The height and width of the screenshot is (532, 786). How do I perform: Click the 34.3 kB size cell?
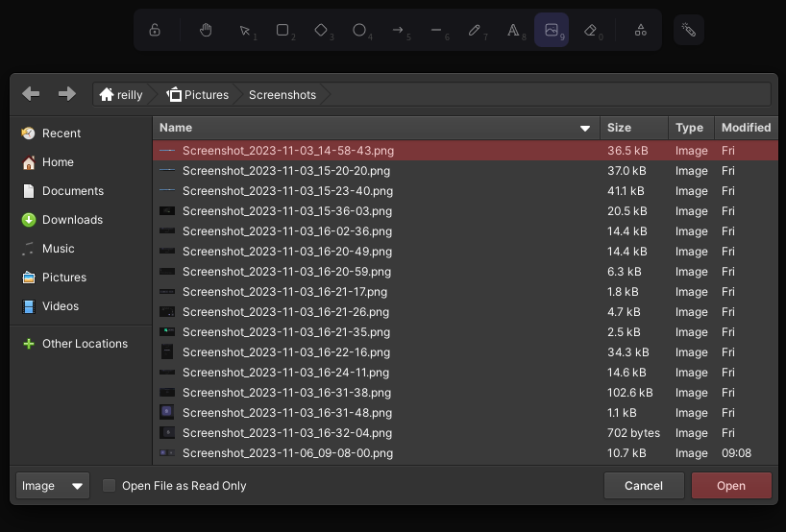628,352
